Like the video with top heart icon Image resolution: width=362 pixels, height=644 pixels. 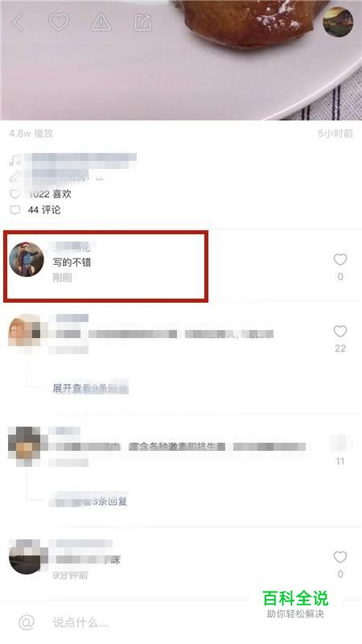59,22
